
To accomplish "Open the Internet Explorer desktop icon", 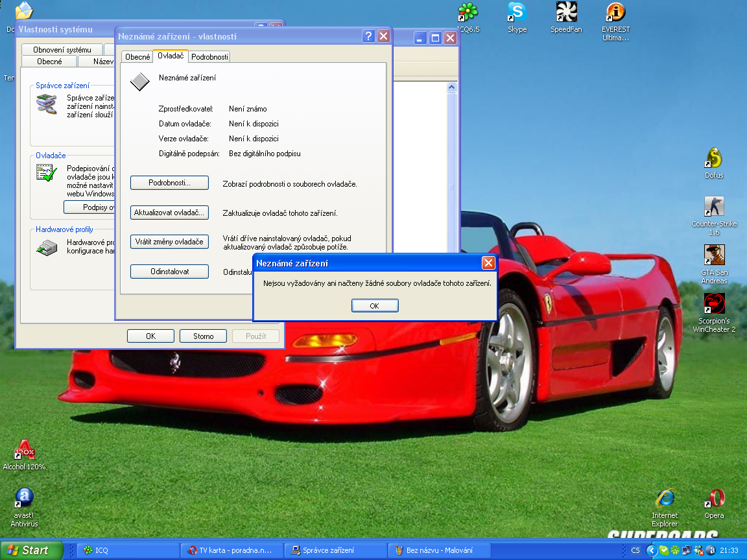I will 665,499.
